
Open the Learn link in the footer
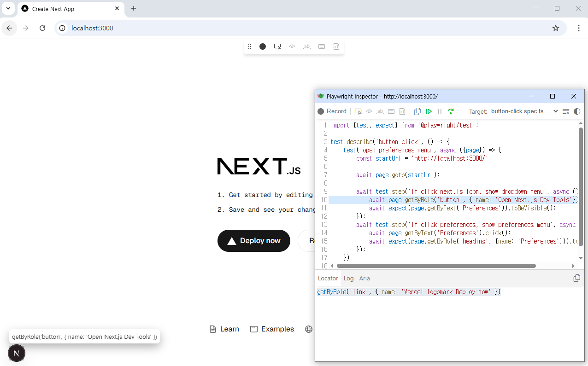coord(224,329)
